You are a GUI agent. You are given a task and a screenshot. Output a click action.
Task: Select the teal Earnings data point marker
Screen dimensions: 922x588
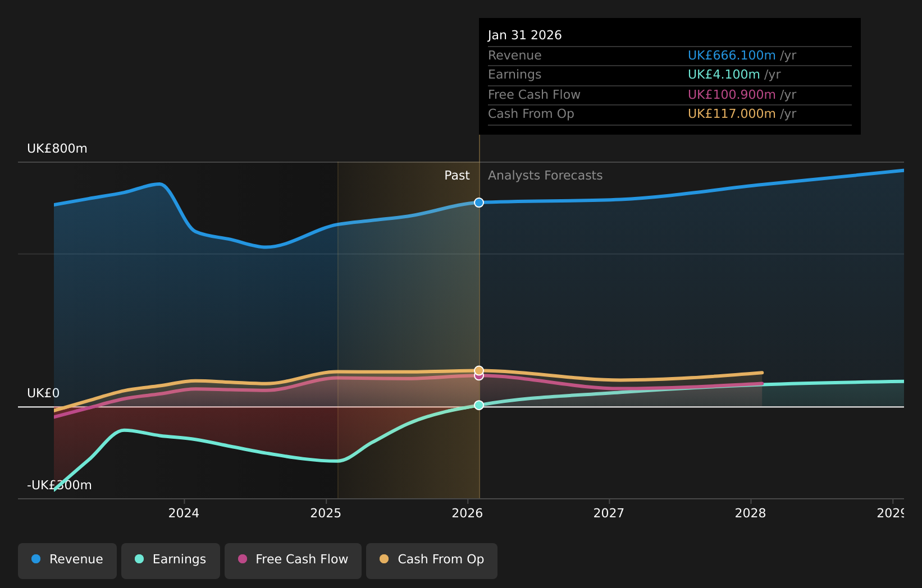(479, 405)
